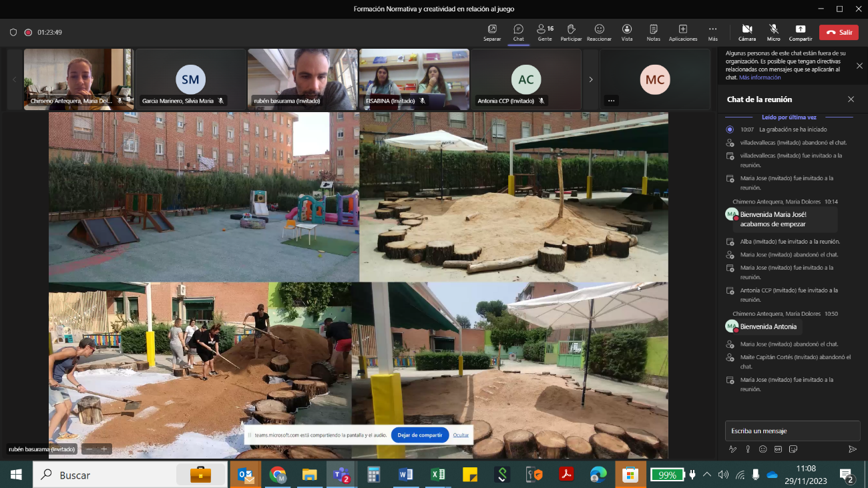Click the Escriba un mensaje field
Screen dimensions: 868x488
[x=792, y=431]
